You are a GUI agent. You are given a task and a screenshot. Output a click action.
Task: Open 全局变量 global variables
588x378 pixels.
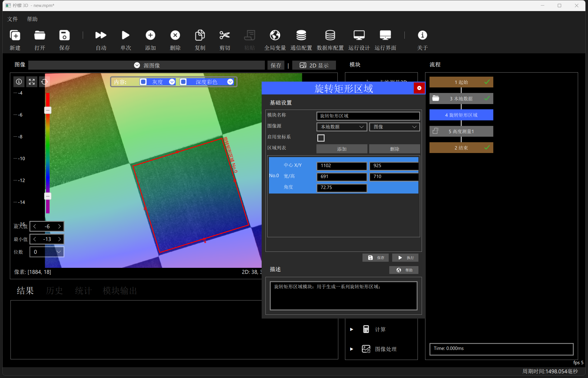(x=275, y=35)
